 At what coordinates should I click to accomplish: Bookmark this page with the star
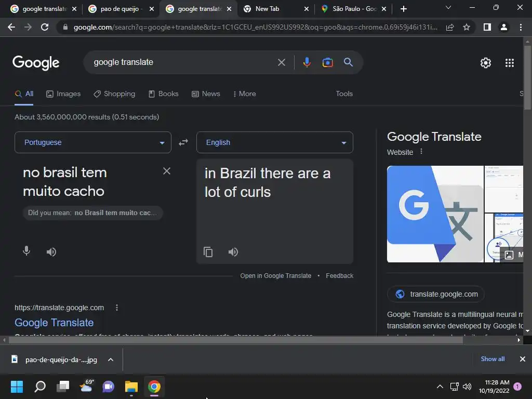467,27
